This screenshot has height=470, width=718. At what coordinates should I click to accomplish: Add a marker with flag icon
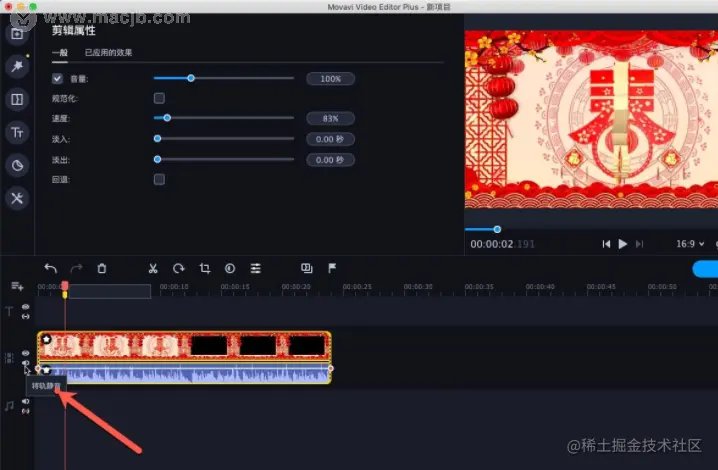[x=332, y=268]
